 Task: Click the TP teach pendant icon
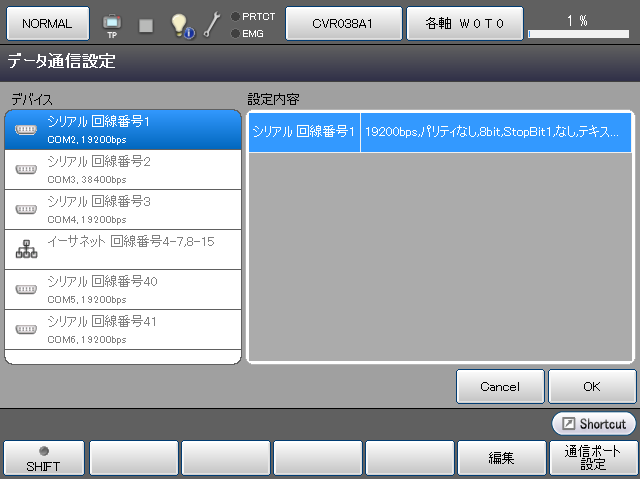point(111,23)
